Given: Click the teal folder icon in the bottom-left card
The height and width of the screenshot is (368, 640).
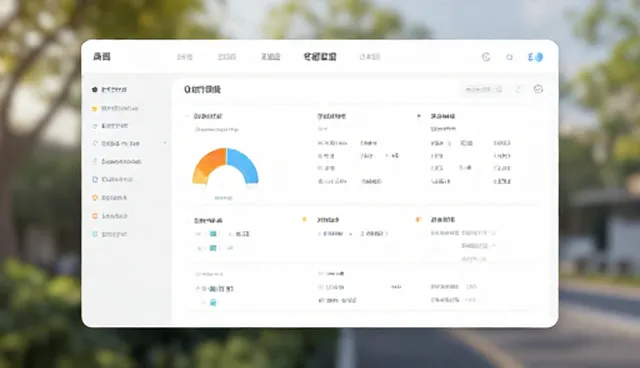Looking at the screenshot, I should [213, 302].
